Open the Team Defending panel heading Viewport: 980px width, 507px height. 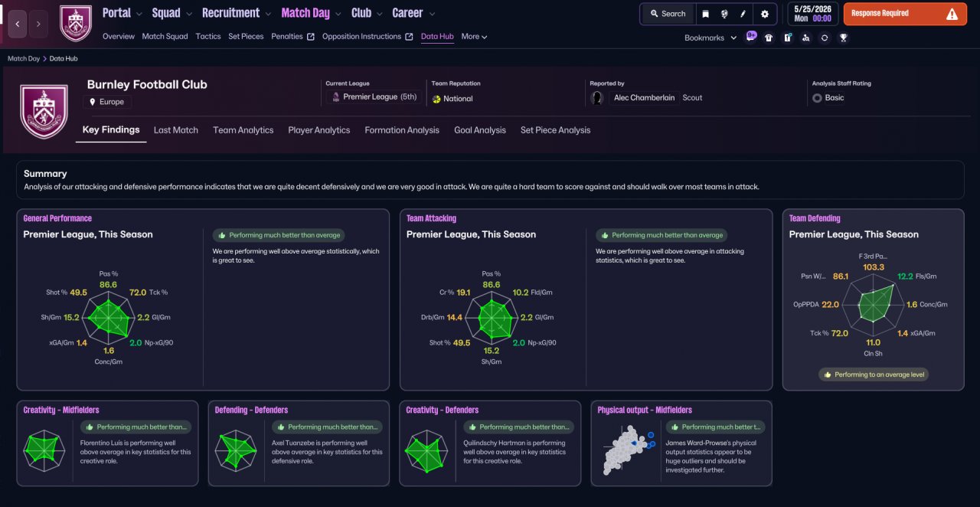pos(815,218)
